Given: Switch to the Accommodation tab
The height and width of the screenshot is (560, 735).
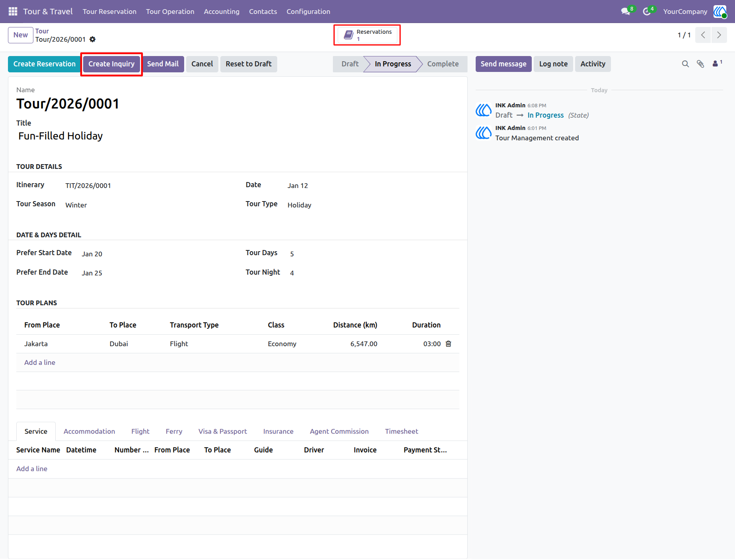Looking at the screenshot, I should tap(89, 432).
